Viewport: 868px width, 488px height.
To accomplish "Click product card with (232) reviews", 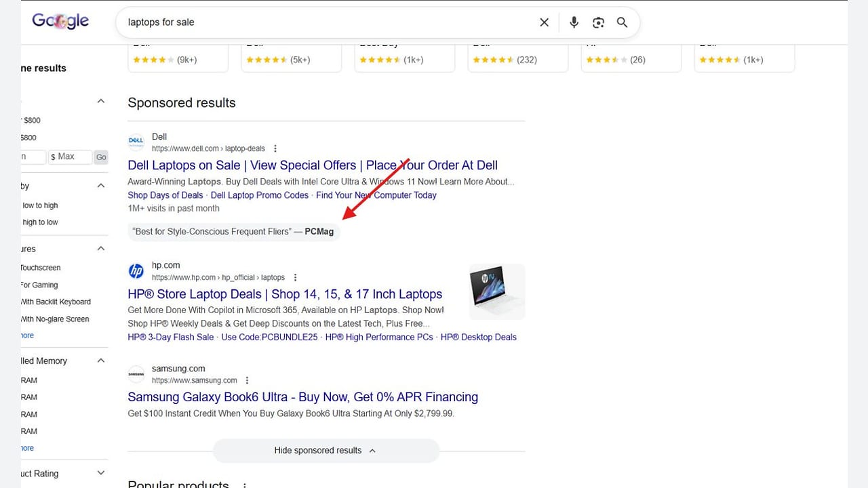I will 517,58.
